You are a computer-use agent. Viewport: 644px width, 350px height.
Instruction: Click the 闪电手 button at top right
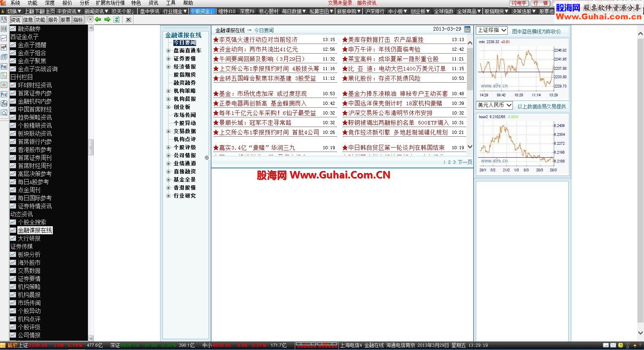point(519,3)
